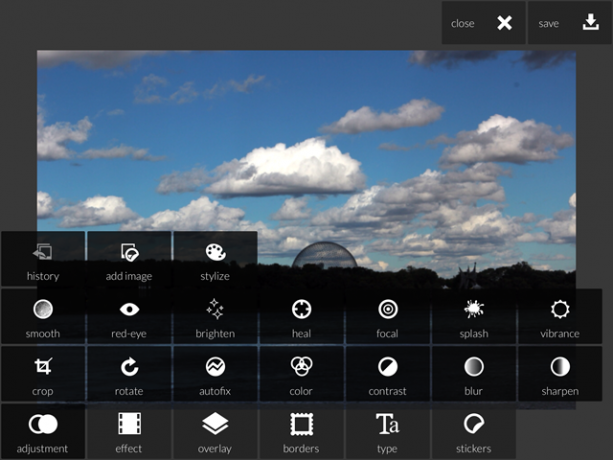613x460 pixels.
Task: Open the stylize palette tool
Action: [215, 259]
